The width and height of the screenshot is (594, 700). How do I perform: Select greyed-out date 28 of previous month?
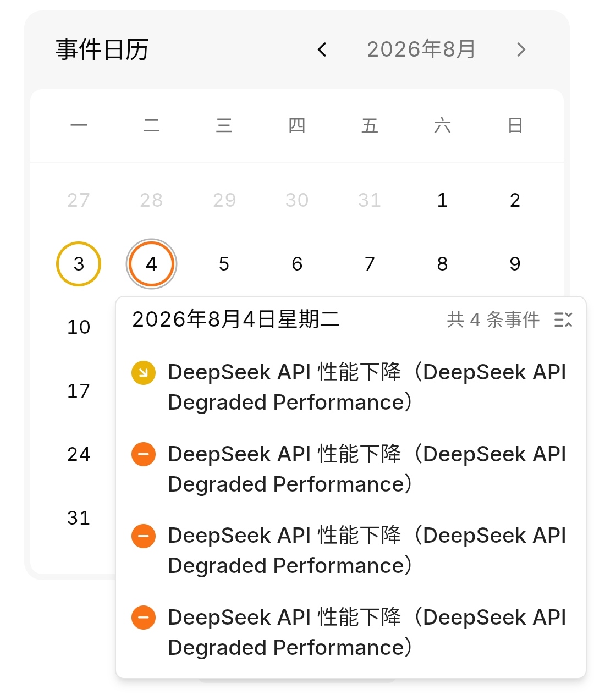(151, 200)
